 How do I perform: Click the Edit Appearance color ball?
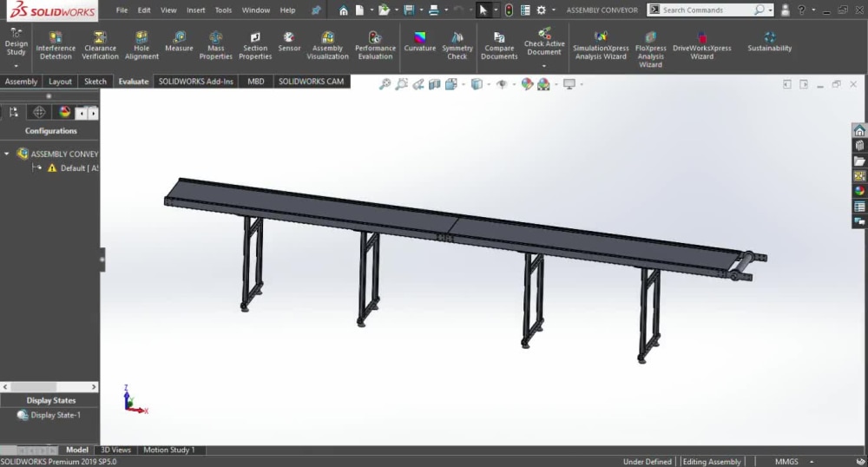(x=527, y=84)
